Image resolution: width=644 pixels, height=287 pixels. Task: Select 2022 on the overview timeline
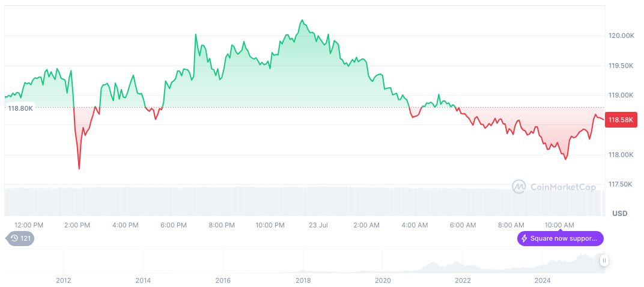pos(463,280)
